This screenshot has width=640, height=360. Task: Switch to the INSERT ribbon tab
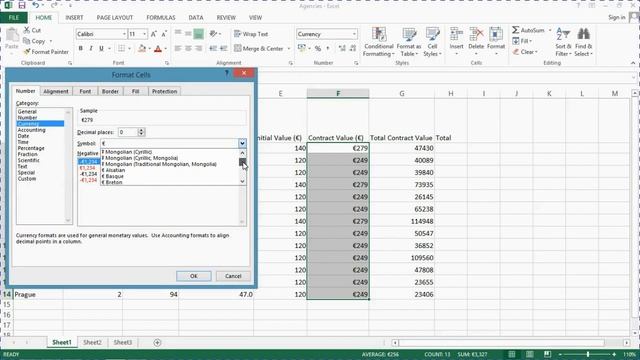tap(74, 18)
